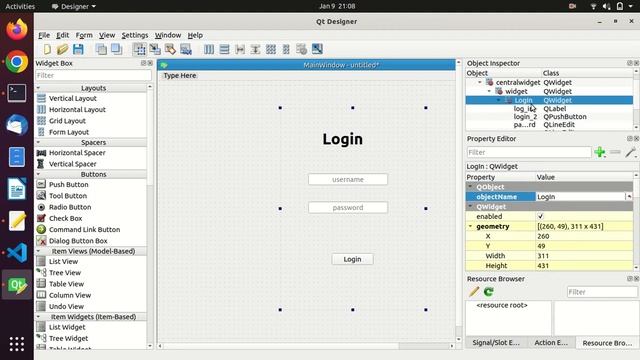The image size is (640, 360).
Task: Click Type Here in form menu bar
Action: (180, 76)
